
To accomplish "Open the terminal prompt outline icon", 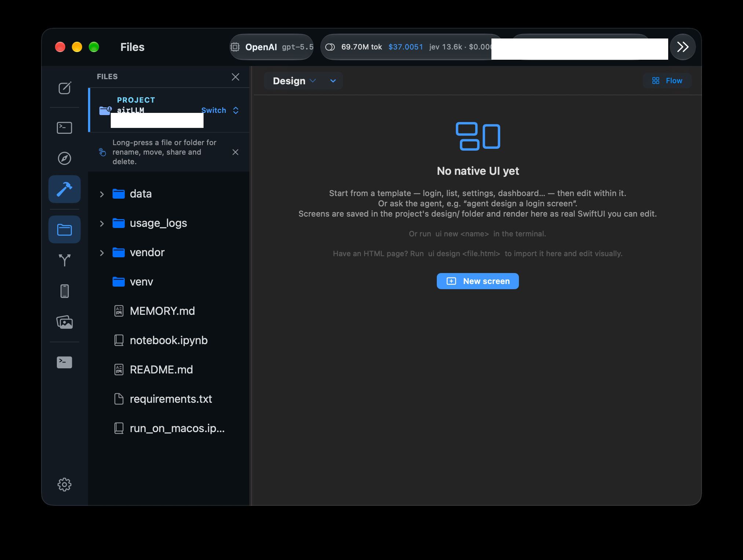I will (x=65, y=128).
